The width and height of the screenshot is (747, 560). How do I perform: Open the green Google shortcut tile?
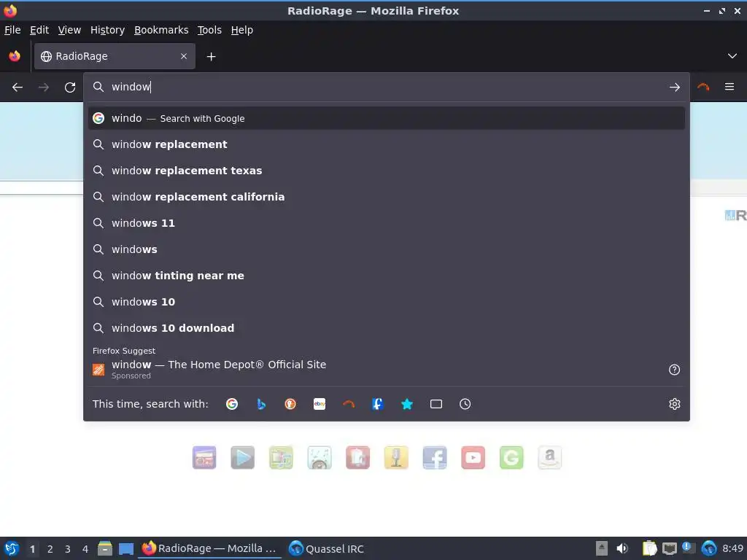tap(511, 458)
